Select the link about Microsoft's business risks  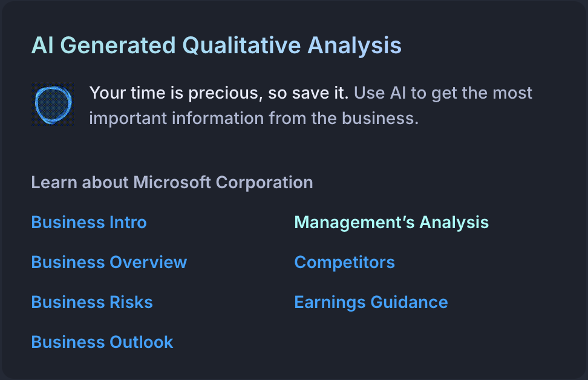[x=92, y=303]
